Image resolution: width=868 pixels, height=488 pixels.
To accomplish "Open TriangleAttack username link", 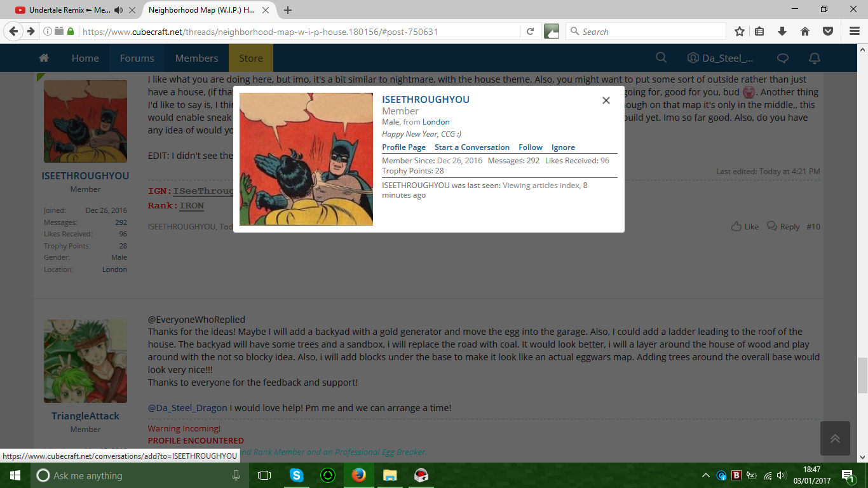I will coord(85,416).
